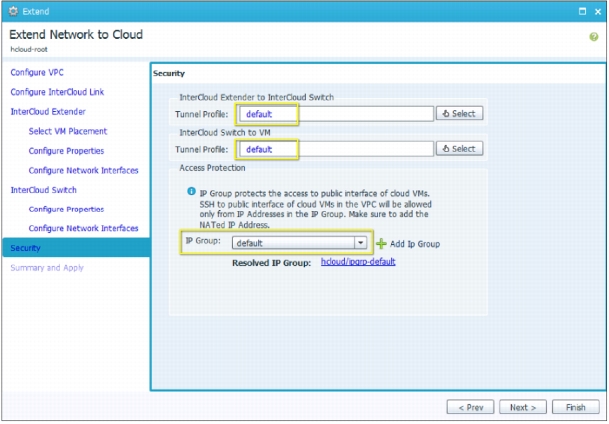The width and height of the screenshot is (609, 424).
Task: Open the InterCloud Extender step
Action: coord(48,112)
